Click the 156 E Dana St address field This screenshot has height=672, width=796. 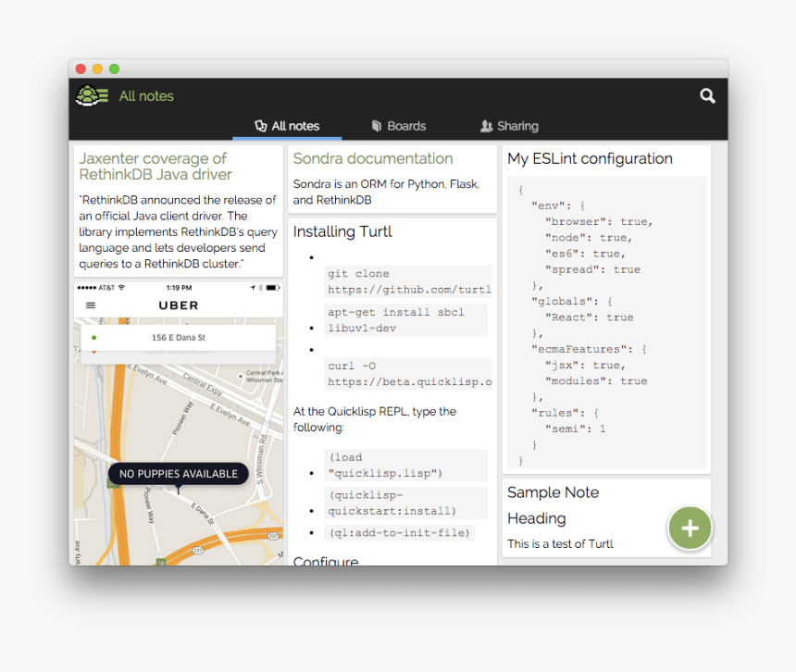click(179, 338)
